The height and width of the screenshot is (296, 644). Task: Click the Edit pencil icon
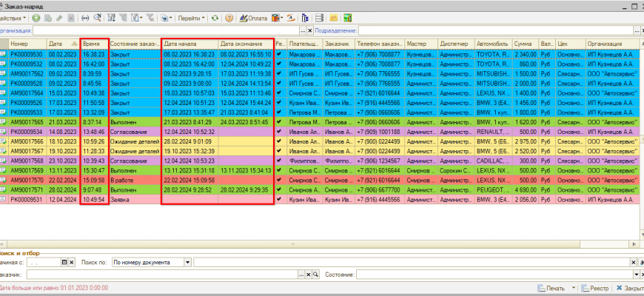point(58,17)
